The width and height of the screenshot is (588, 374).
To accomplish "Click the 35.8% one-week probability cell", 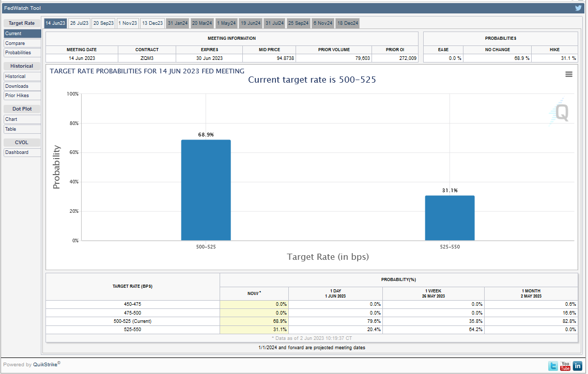I will click(434, 321).
